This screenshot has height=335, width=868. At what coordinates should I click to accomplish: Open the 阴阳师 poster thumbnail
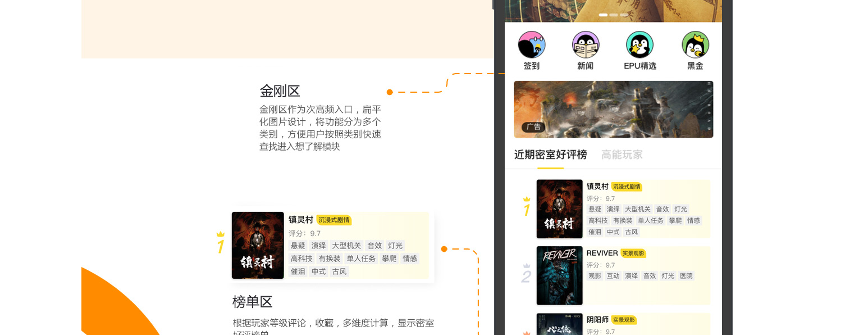click(x=559, y=324)
